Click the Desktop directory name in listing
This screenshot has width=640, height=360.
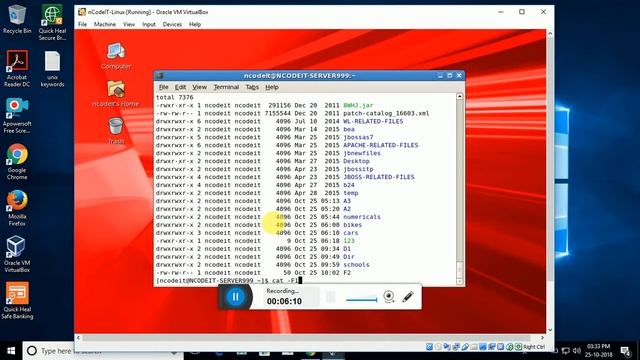(x=356, y=161)
